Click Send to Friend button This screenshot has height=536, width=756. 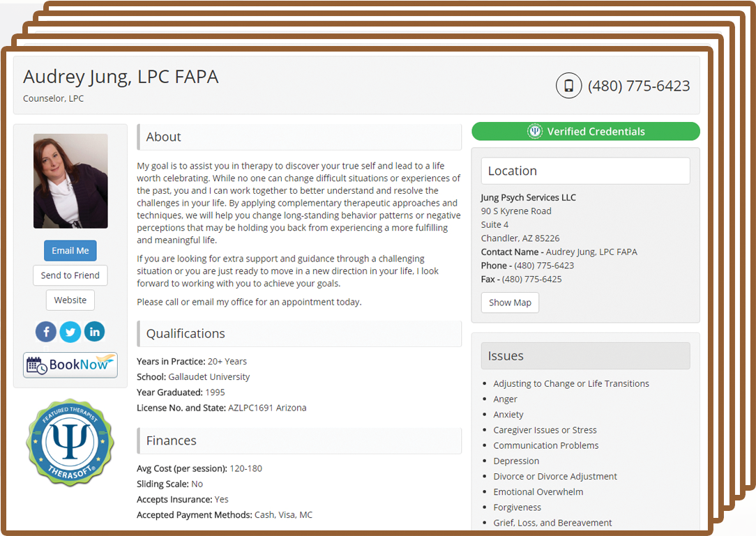pos(70,275)
